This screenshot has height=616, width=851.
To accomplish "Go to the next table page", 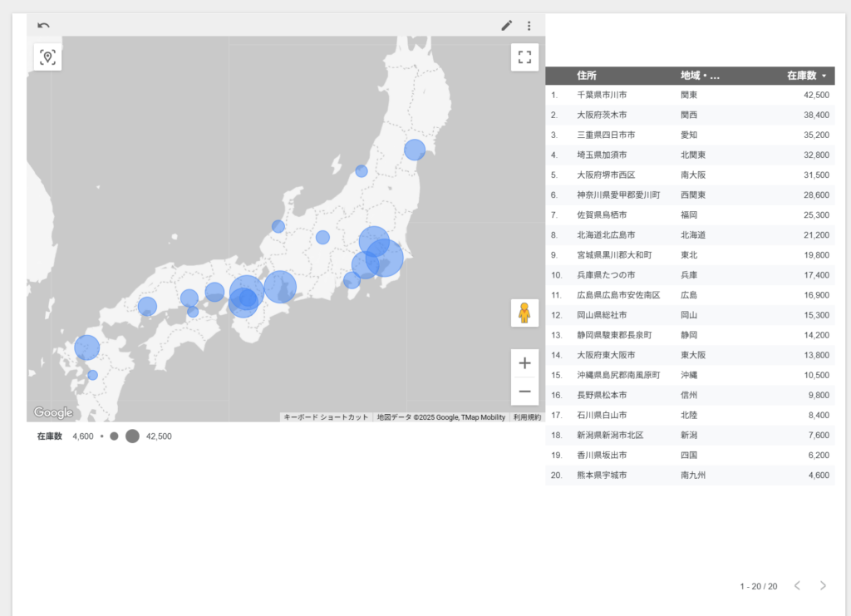I will tap(823, 585).
